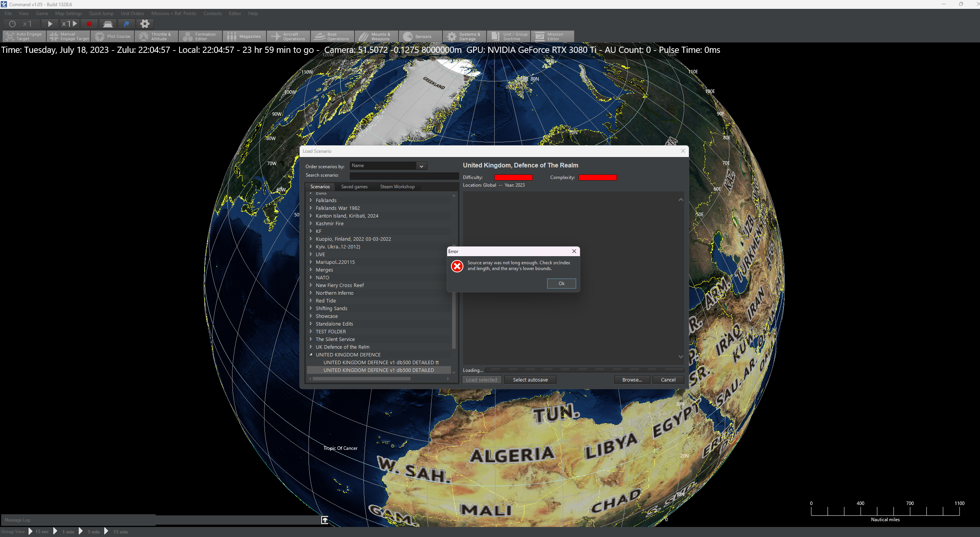Click the red Difficulty indicator bar

[513, 177]
